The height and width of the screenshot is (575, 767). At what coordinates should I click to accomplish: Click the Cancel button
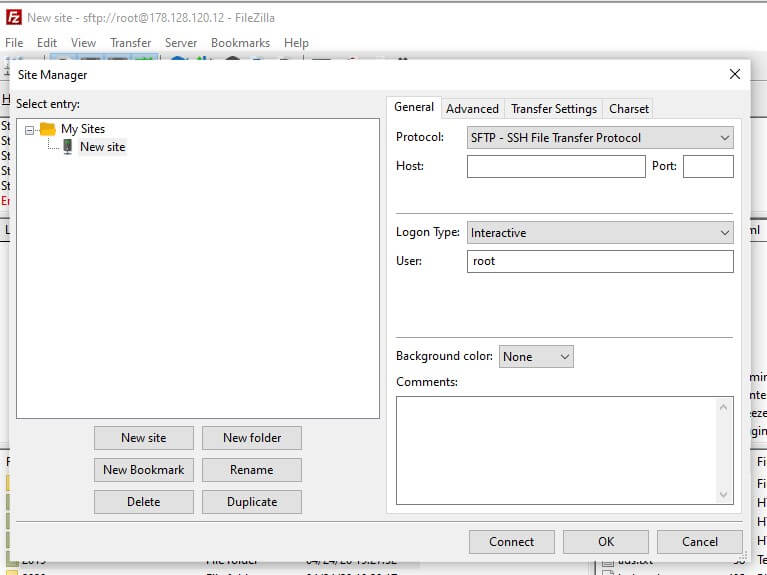point(699,542)
